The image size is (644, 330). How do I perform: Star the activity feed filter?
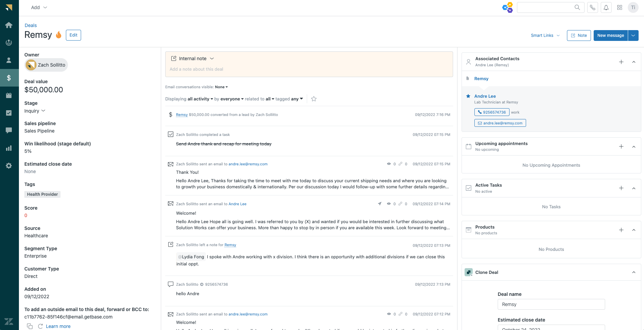click(x=314, y=99)
